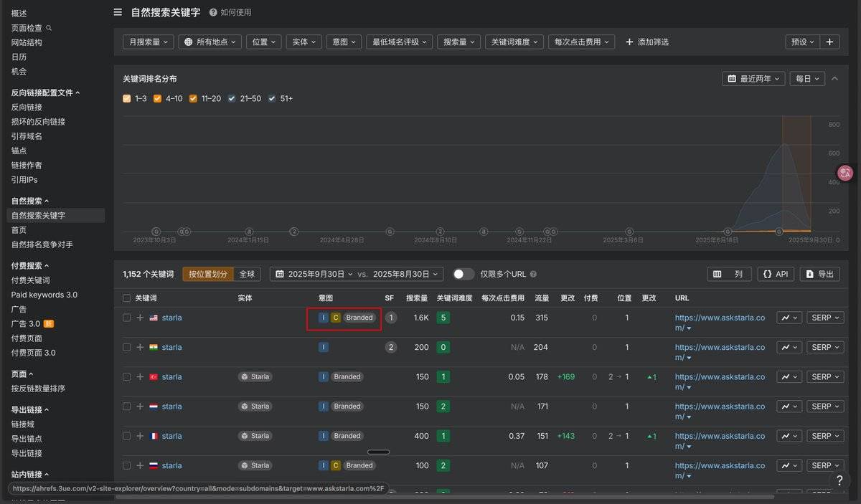Viewport: 861px width, 504px height.
Task: Click the Starla entity tag in the Turkey row
Action: click(255, 376)
